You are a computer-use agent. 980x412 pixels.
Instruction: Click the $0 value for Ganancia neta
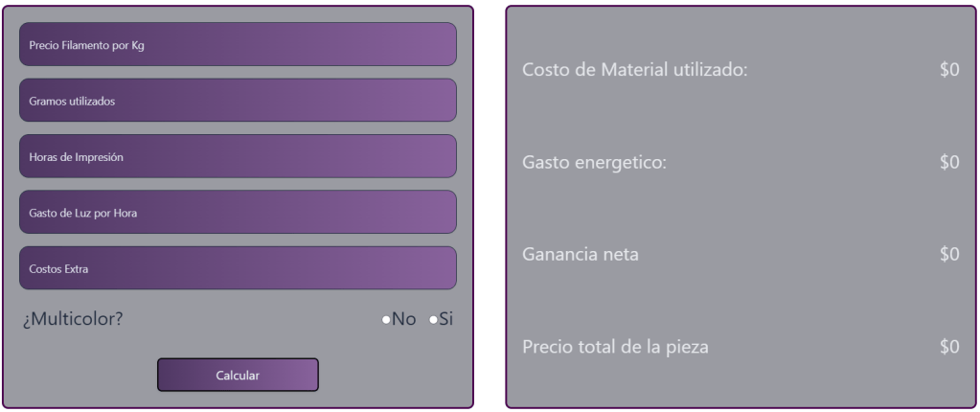pyautogui.click(x=949, y=254)
